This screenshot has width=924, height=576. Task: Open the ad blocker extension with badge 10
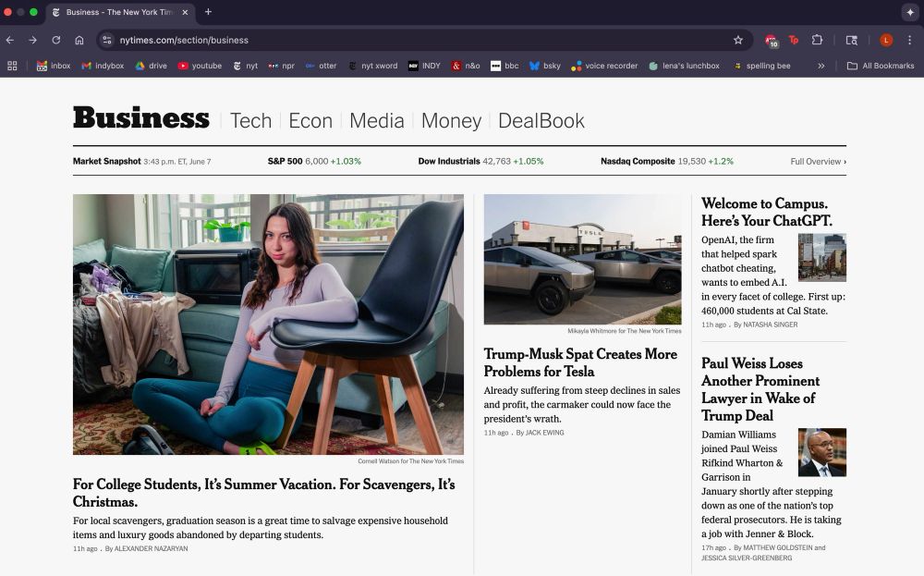(772, 41)
